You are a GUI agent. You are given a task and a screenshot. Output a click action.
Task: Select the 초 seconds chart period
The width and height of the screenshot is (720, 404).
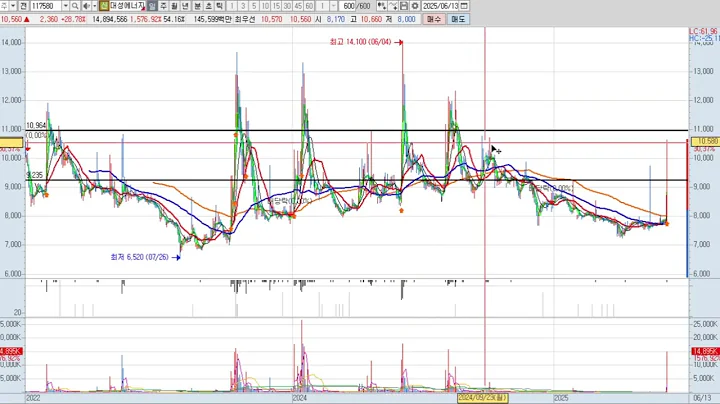point(208,6)
